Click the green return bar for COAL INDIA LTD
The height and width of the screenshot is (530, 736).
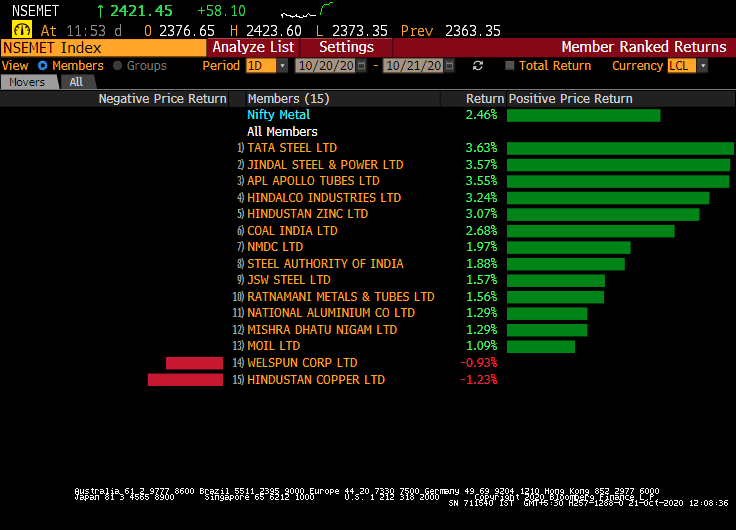590,231
